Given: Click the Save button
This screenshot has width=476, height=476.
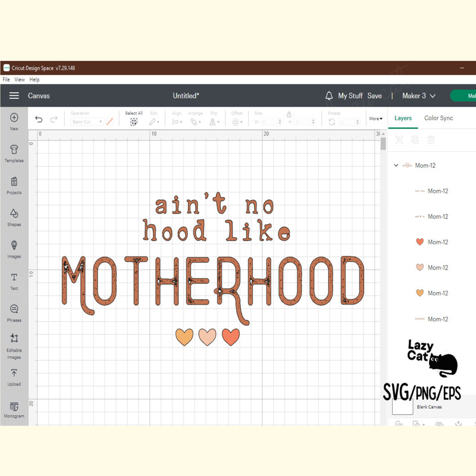Looking at the screenshot, I should pos(374,96).
